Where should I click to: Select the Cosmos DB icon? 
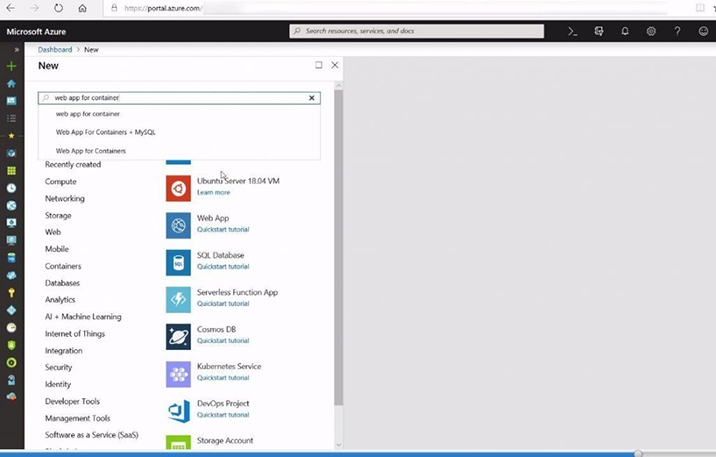coord(178,336)
